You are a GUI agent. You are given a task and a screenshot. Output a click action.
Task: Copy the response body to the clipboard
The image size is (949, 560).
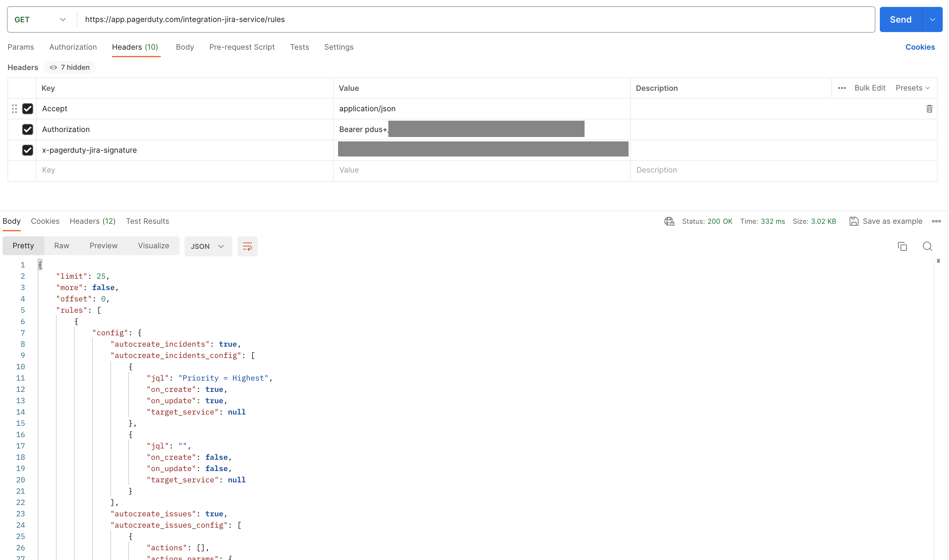coord(902,246)
